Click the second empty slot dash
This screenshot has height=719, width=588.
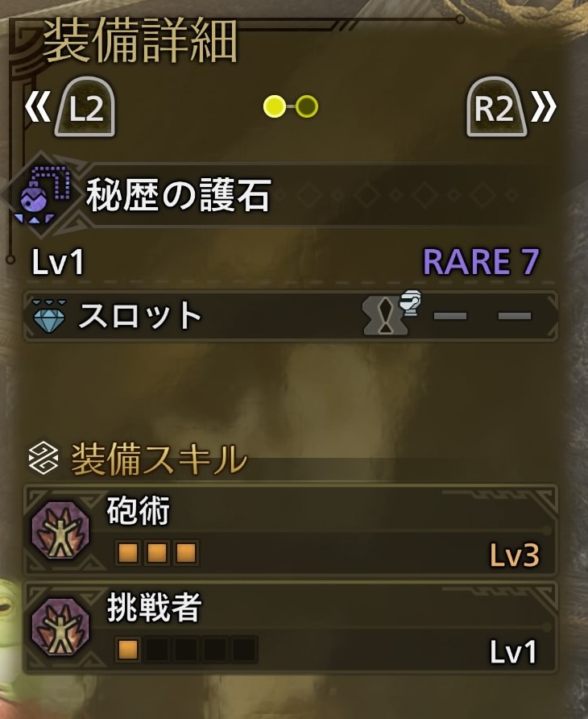pos(515,316)
